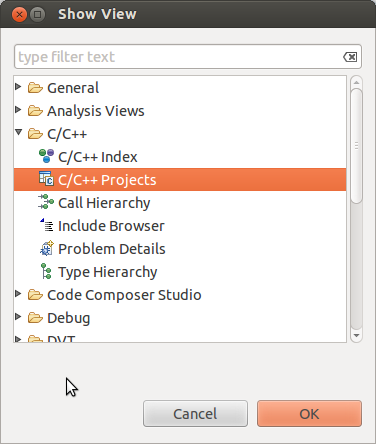Select the General folder label
The width and height of the screenshot is (376, 444).
coord(73,88)
